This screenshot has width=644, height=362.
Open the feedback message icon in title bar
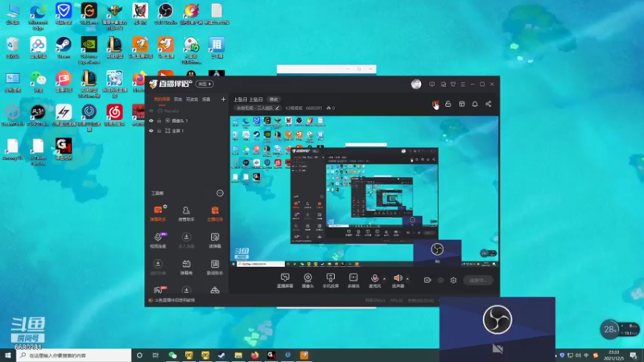[x=431, y=84]
